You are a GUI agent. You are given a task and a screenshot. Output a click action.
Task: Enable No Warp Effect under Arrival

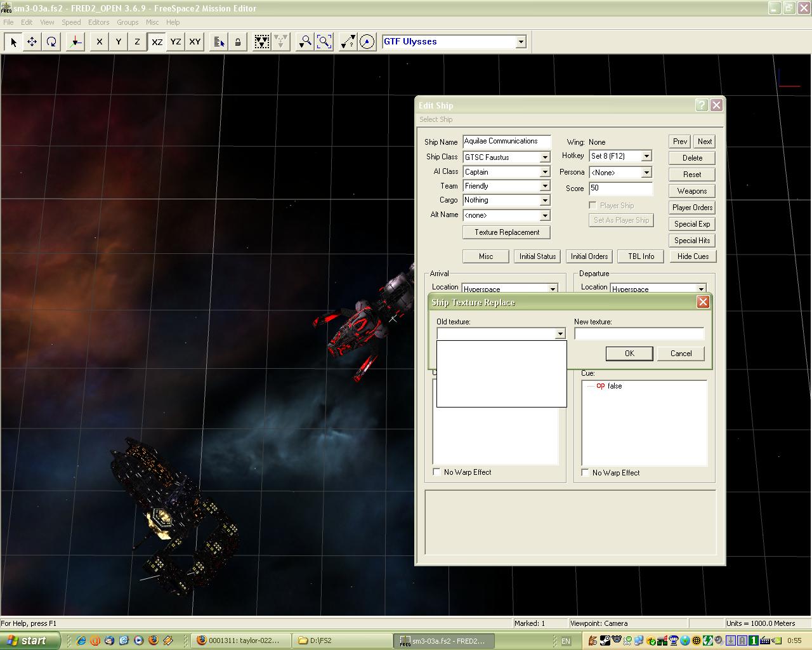click(436, 472)
